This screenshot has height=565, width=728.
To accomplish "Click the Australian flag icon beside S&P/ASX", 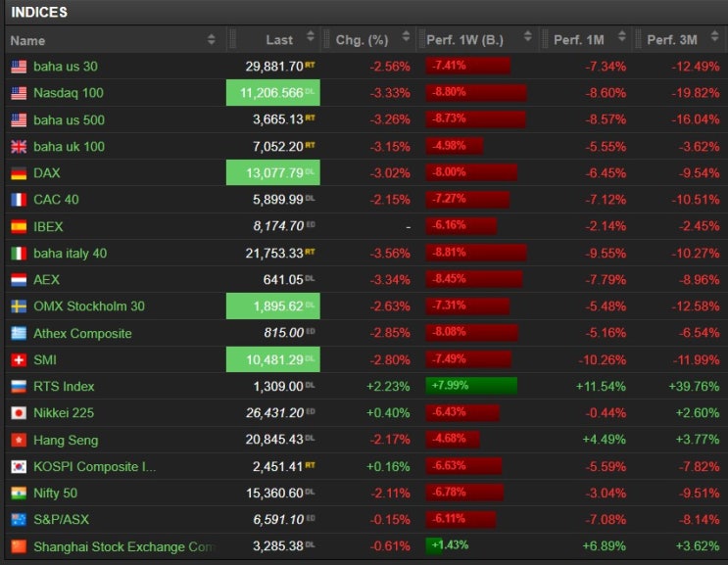I will (x=19, y=520).
